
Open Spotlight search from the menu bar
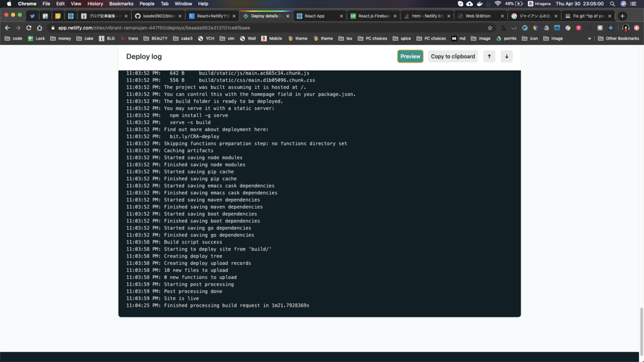click(612, 3)
